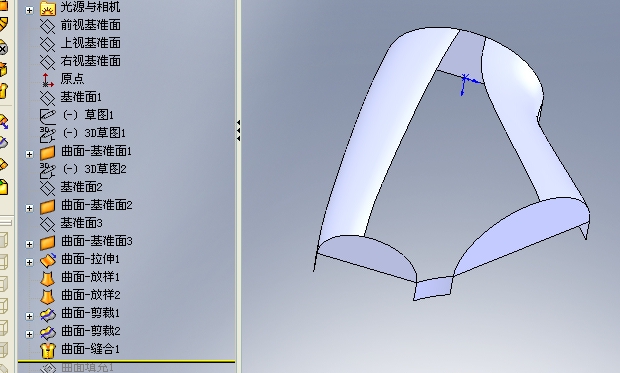Expand the 曲面-剪裁1 feature
Image resolution: width=620 pixels, height=373 pixels.
[x=30, y=316]
